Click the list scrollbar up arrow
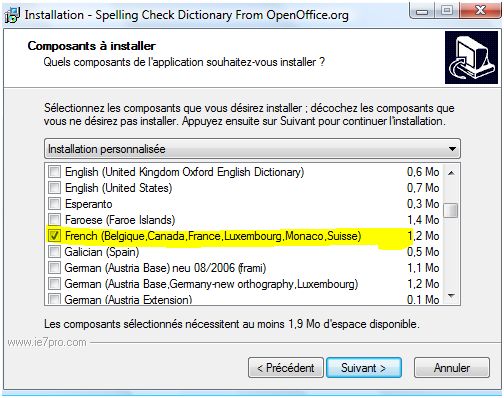Image resolution: width=504 pixels, height=398 pixels. (x=451, y=173)
